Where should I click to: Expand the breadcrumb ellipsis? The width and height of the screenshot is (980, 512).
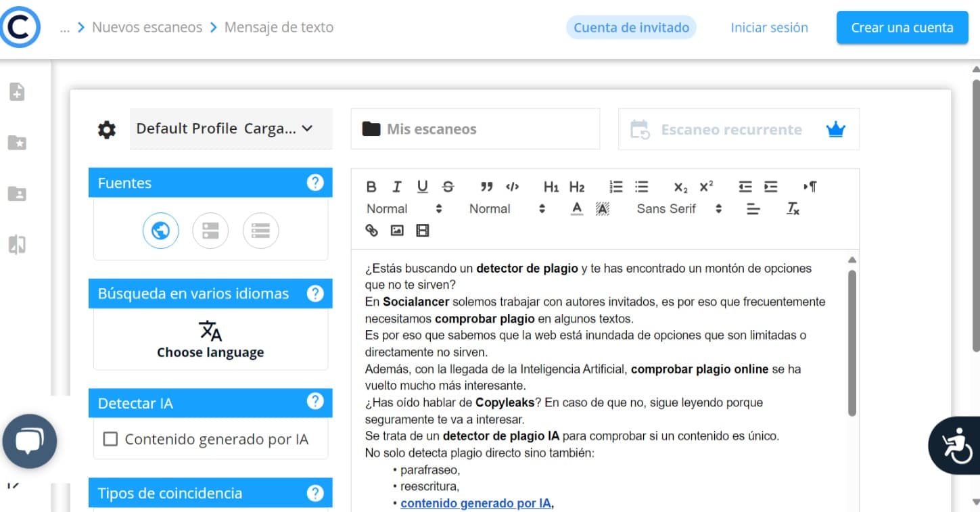(65, 28)
